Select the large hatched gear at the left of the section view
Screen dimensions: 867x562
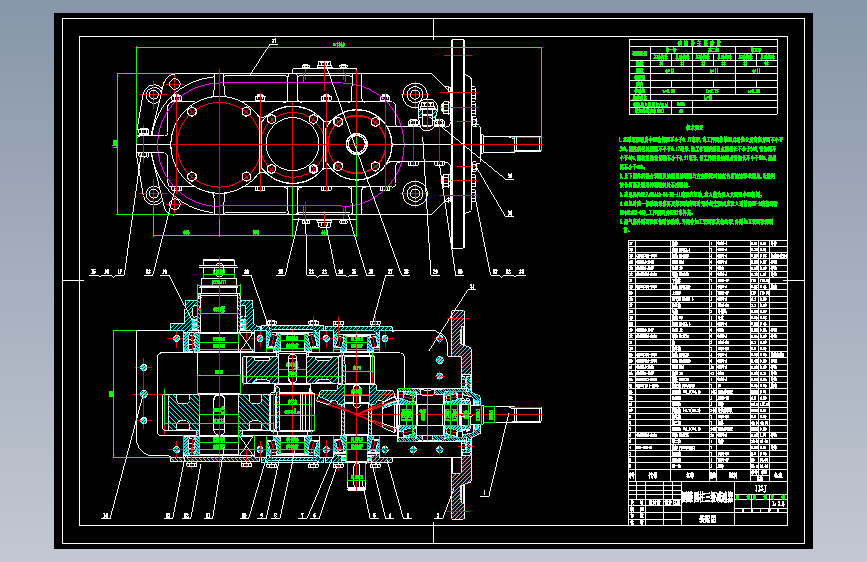coord(219,412)
